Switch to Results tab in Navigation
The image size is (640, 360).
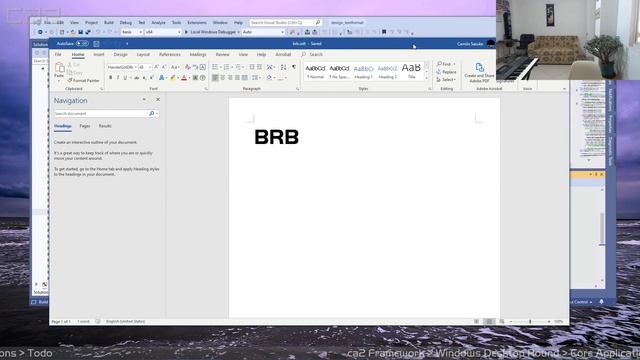pos(105,126)
